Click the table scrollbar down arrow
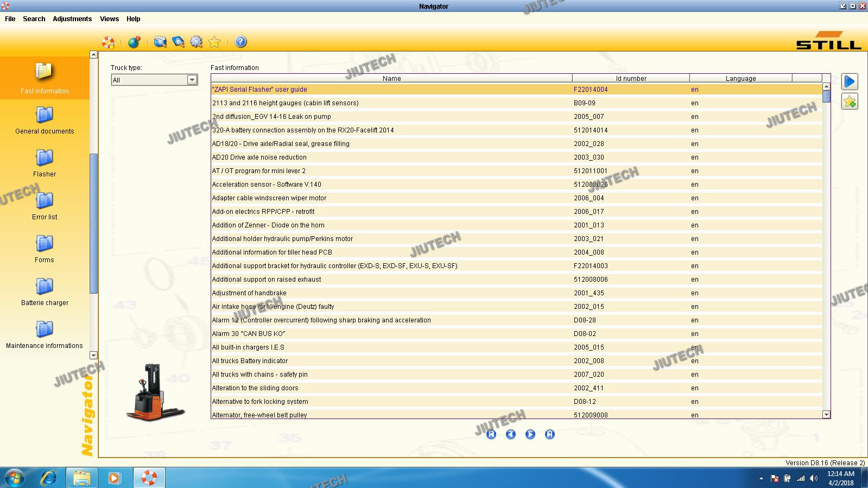Screen dimensions: 868x488 pyautogui.click(x=826, y=414)
